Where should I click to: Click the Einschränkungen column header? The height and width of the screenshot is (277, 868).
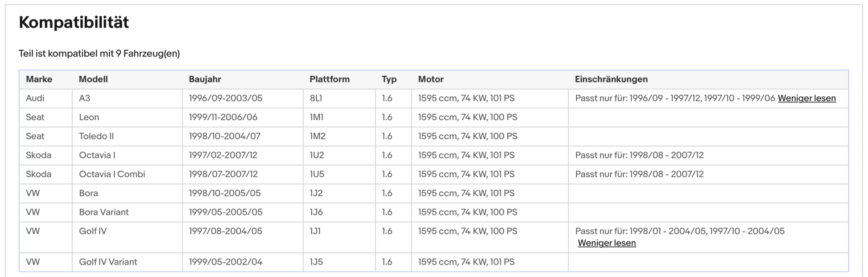click(x=611, y=79)
